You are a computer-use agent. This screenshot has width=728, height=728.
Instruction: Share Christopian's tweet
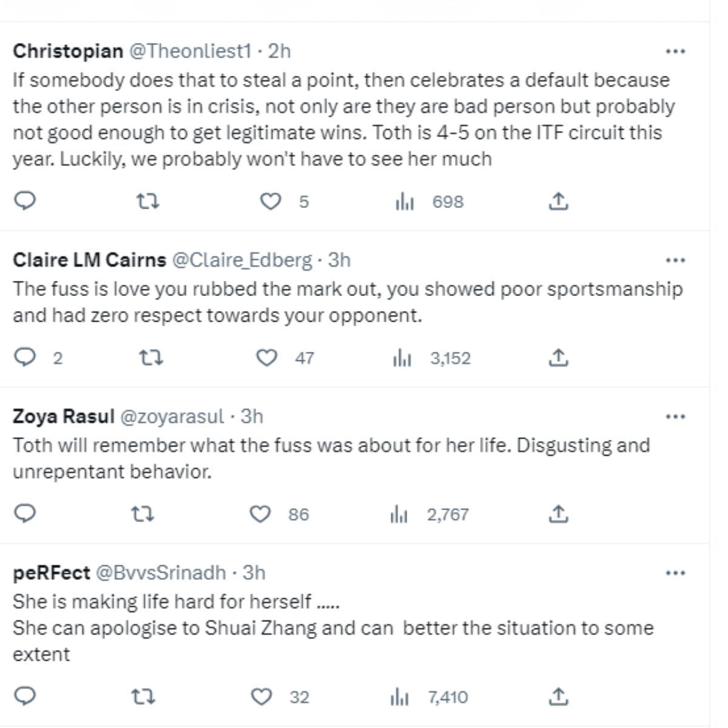pos(558,201)
